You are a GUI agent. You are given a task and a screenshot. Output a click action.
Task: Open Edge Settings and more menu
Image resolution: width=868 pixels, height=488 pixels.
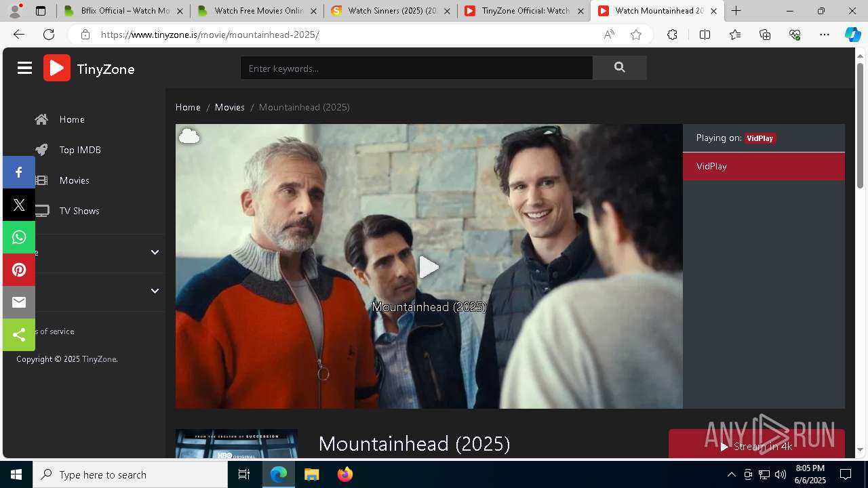coord(825,35)
